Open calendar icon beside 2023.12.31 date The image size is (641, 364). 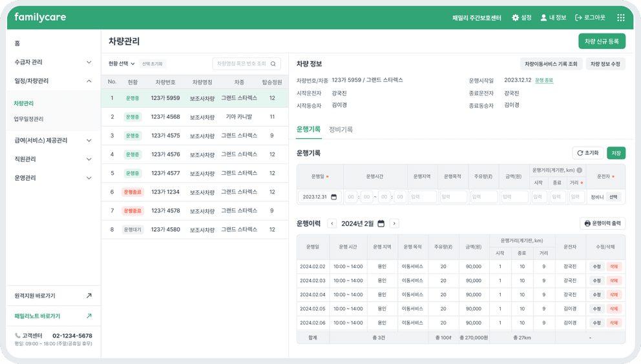point(333,197)
